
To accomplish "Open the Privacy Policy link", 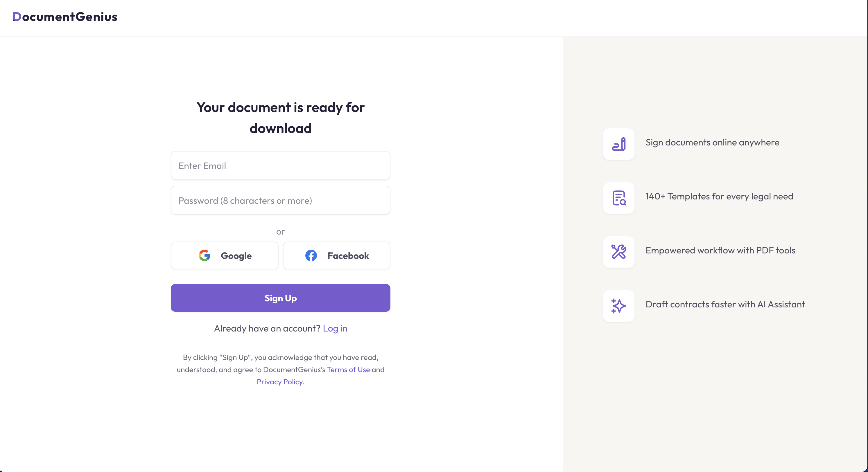I will (279, 382).
